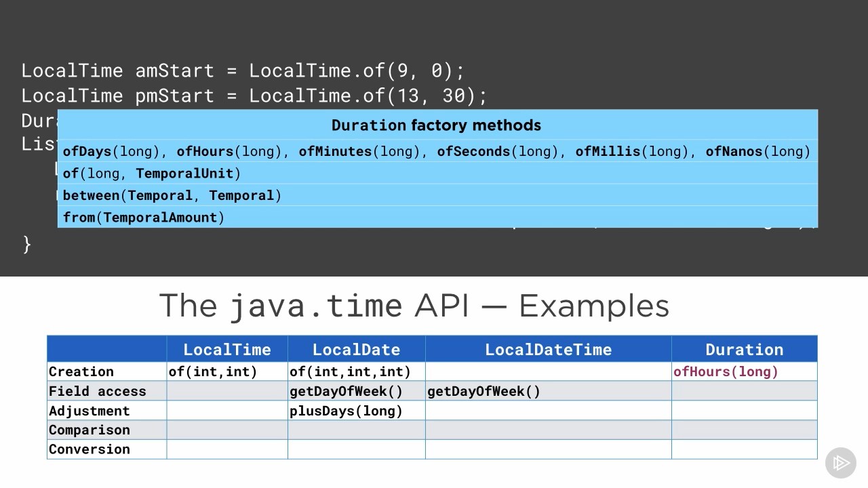Click the pmStart code line
This screenshot has width=868, height=488.
coord(254,96)
